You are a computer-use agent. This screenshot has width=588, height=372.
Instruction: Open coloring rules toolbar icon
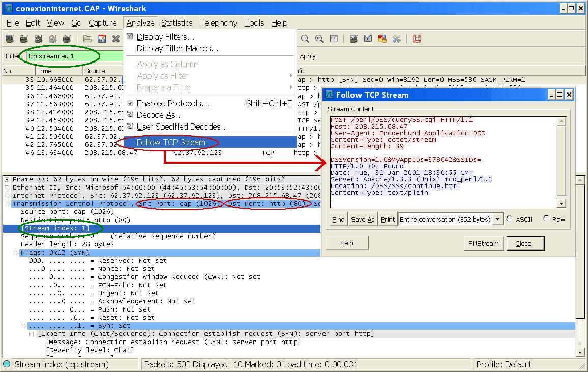pyautogui.click(x=382, y=39)
